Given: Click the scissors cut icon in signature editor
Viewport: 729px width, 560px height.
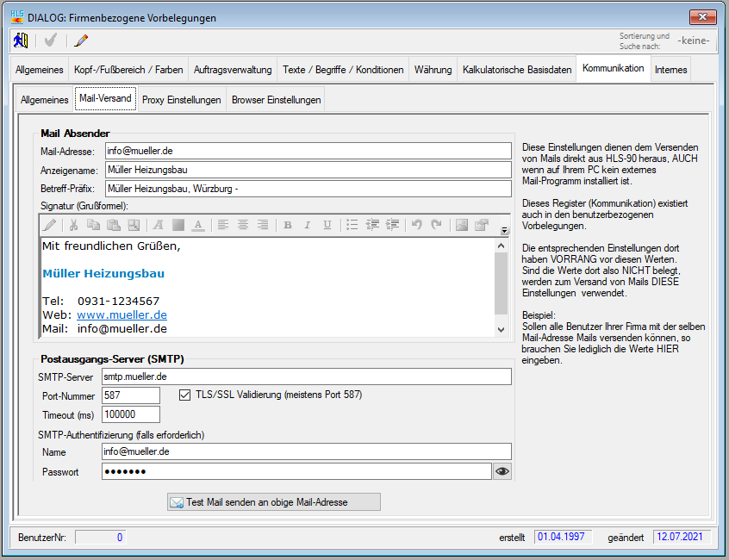Looking at the screenshot, I should tap(74, 225).
